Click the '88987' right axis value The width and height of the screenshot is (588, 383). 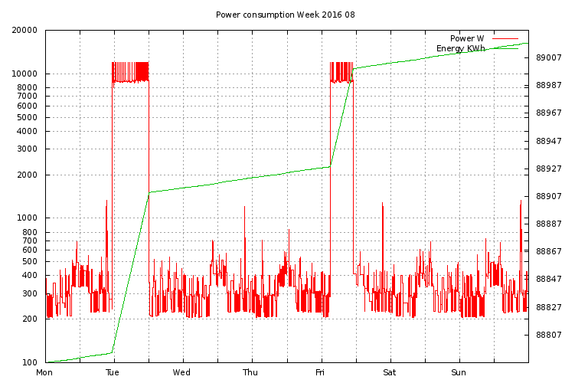click(549, 85)
